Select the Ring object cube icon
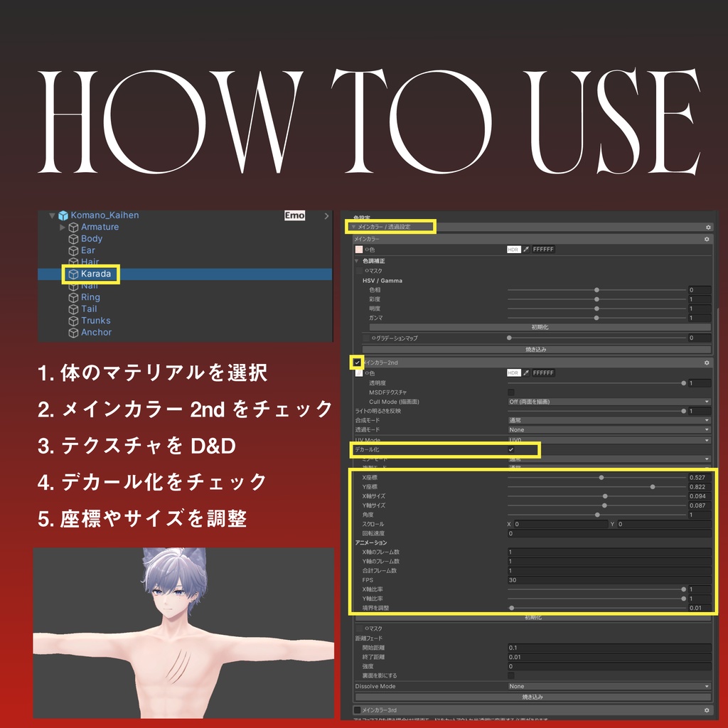This screenshot has height=728, width=728. point(74,297)
